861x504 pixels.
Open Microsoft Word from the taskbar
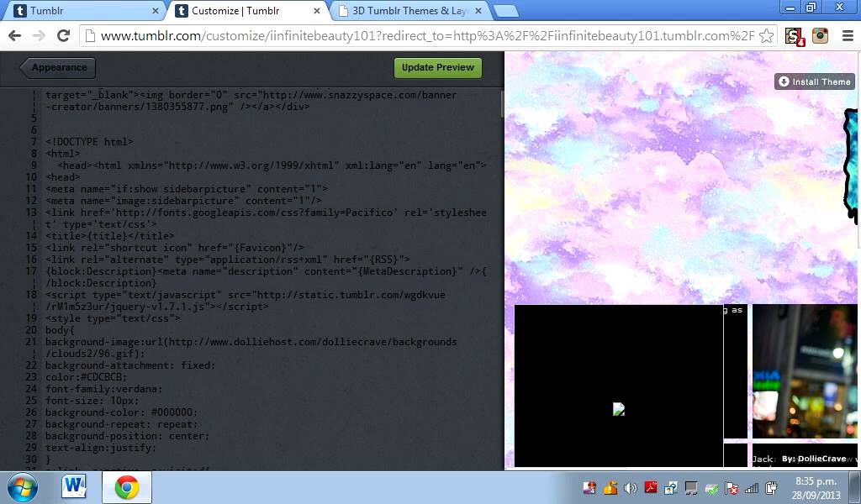[74, 486]
